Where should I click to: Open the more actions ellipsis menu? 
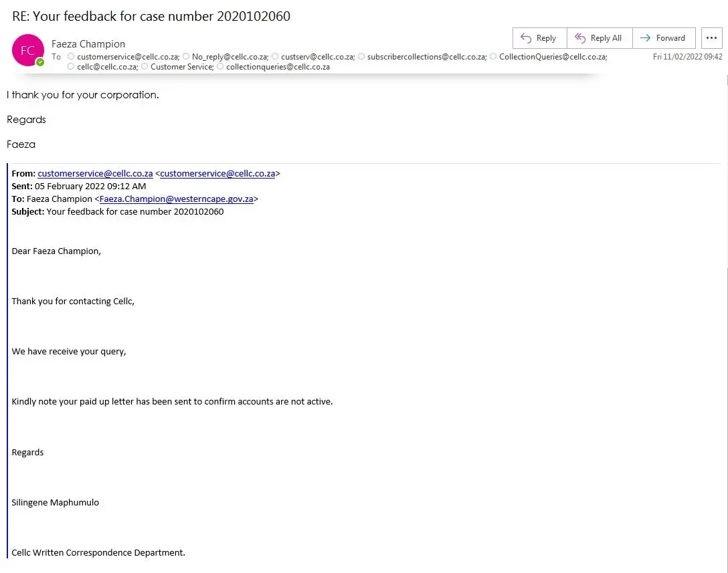pos(712,38)
